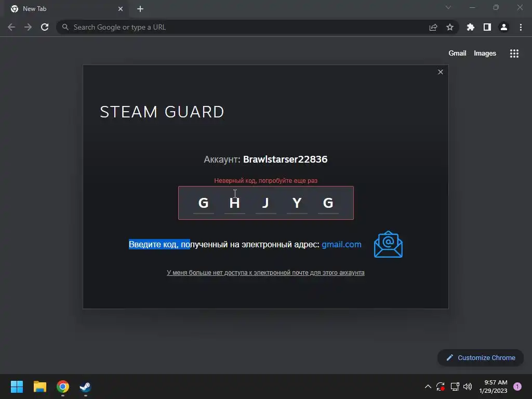Share this page icon in address bar
532x399 pixels.
click(433, 27)
